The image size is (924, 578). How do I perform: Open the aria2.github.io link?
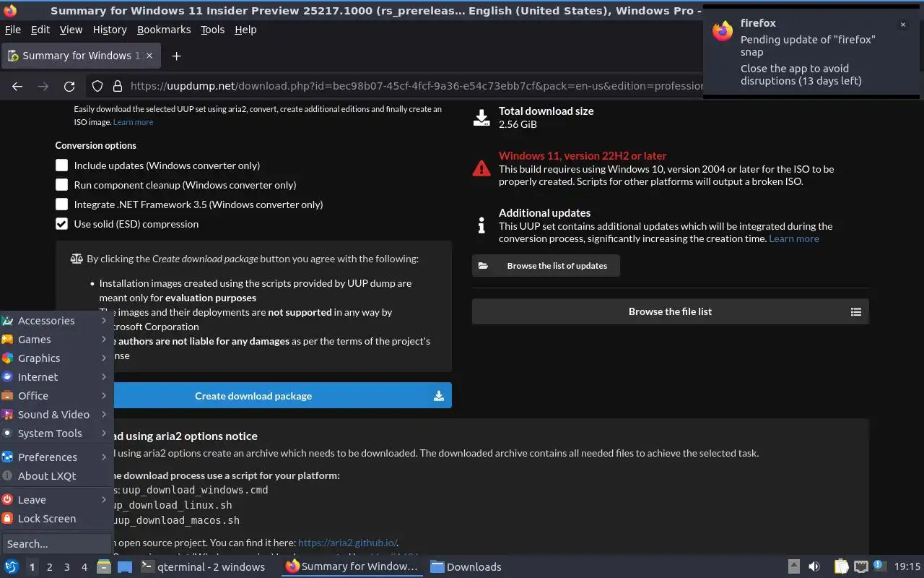347,543
